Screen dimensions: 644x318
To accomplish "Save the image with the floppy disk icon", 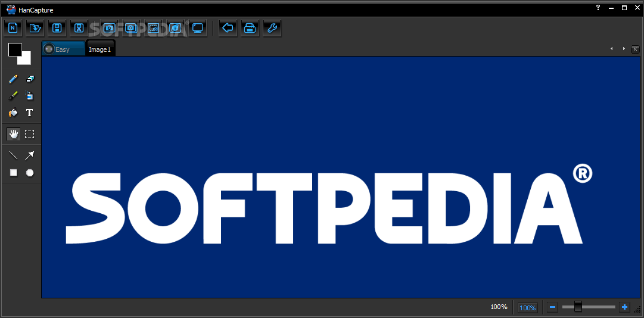I will click(x=57, y=28).
